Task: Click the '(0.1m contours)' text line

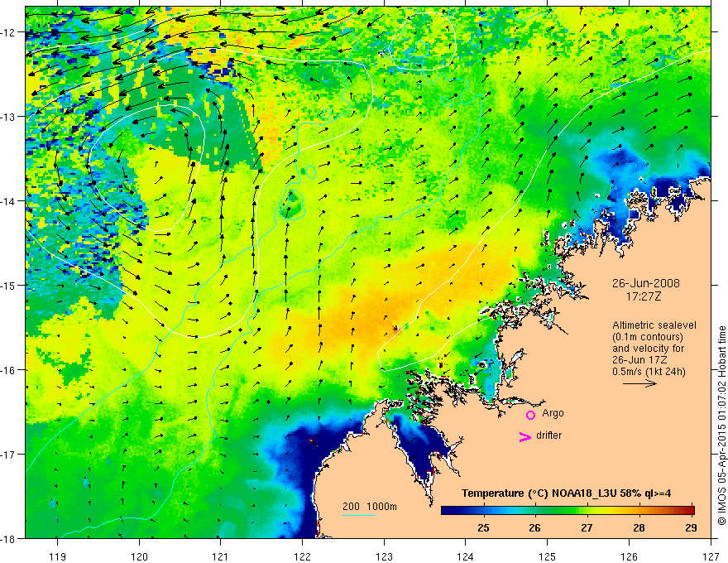Action: (648, 337)
